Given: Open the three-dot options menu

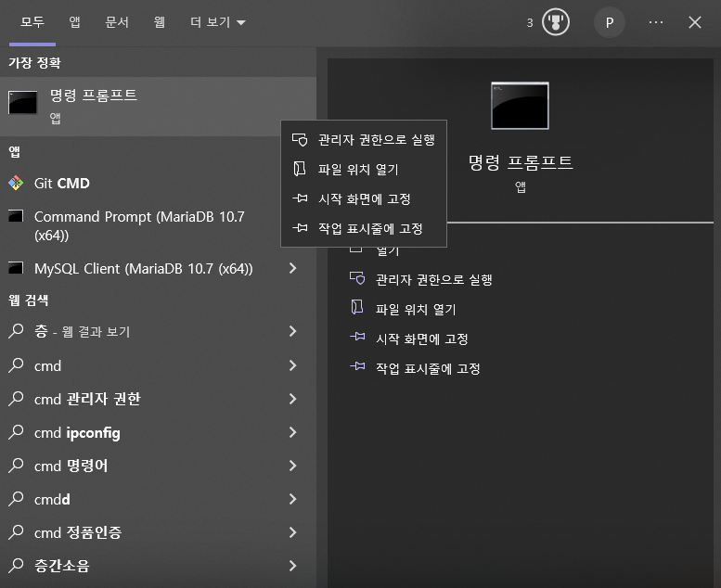Looking at the screenshot, I should tap(656, 22).
